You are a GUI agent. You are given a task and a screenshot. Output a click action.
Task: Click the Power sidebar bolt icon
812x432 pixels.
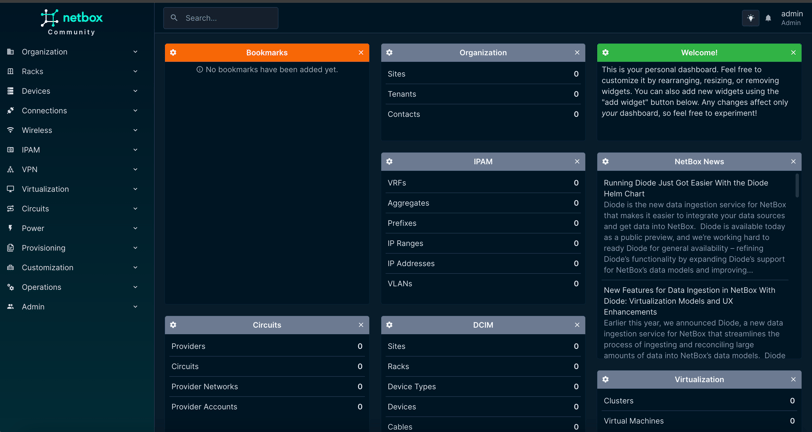click(x=10, y=228)
